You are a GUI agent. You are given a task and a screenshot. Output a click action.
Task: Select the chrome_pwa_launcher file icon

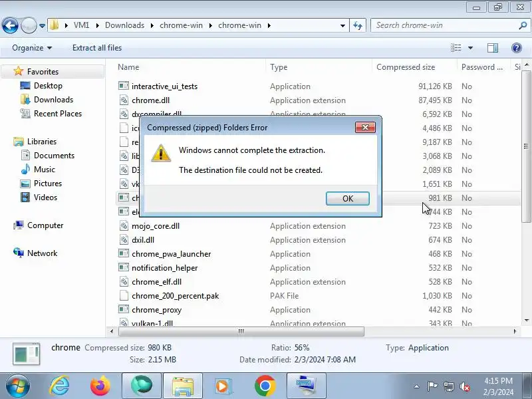pos(124,253)
